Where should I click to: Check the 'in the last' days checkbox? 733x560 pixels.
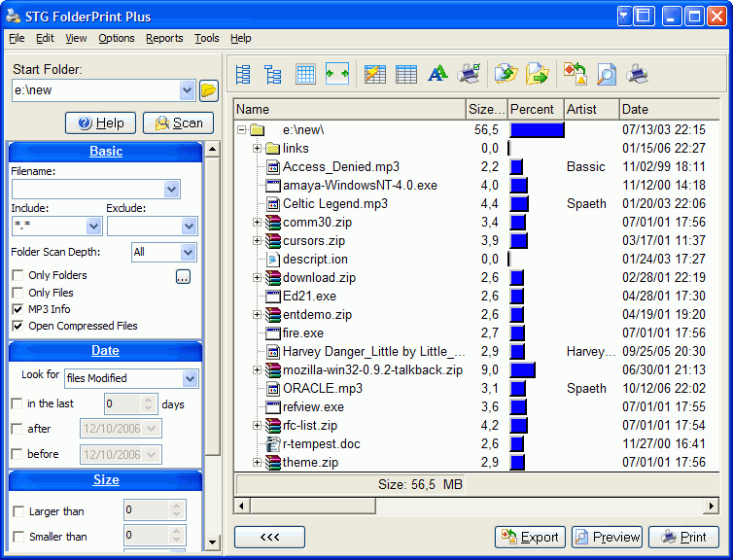click(x=17, y=403)
